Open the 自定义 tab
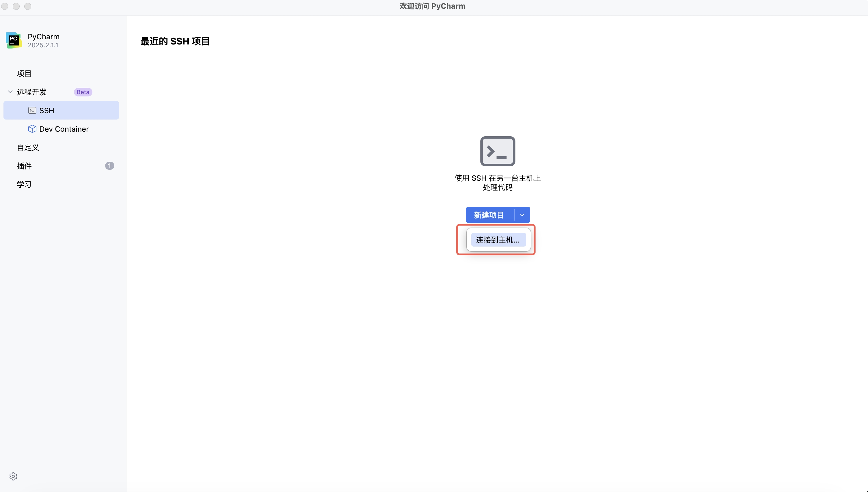 pyautogui.click(x=28, y=147)
